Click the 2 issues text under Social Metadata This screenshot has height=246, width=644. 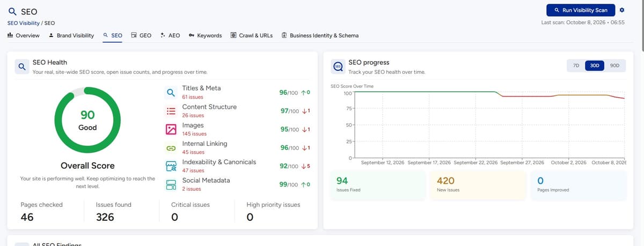[192, 189]
